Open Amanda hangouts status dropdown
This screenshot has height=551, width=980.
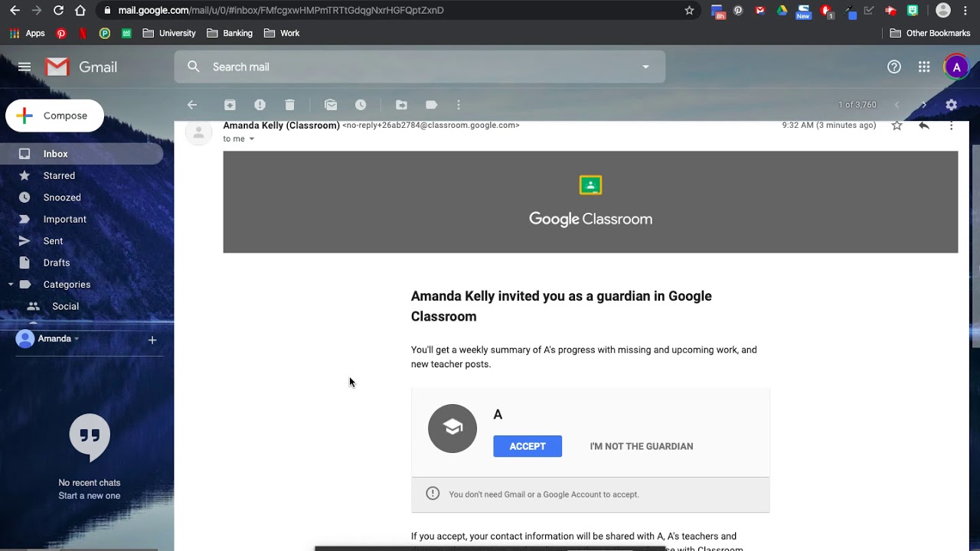(76, 339)
